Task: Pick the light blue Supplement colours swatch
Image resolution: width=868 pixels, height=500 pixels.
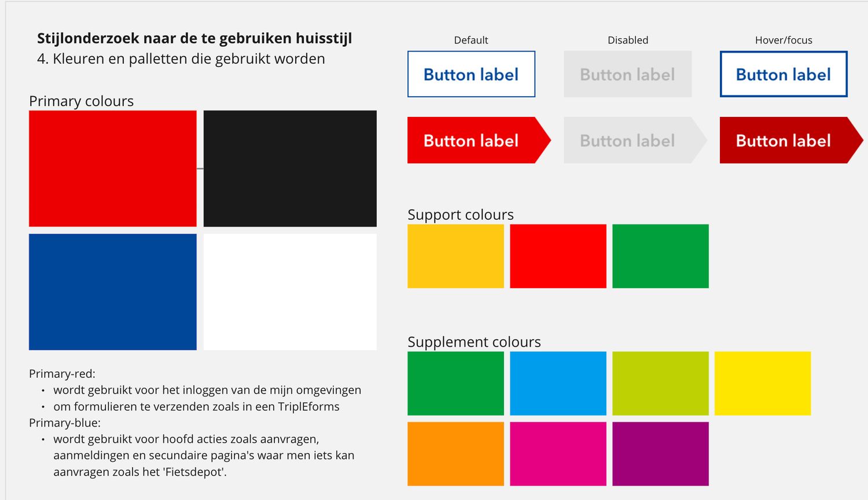Action: tap(558, 383)
